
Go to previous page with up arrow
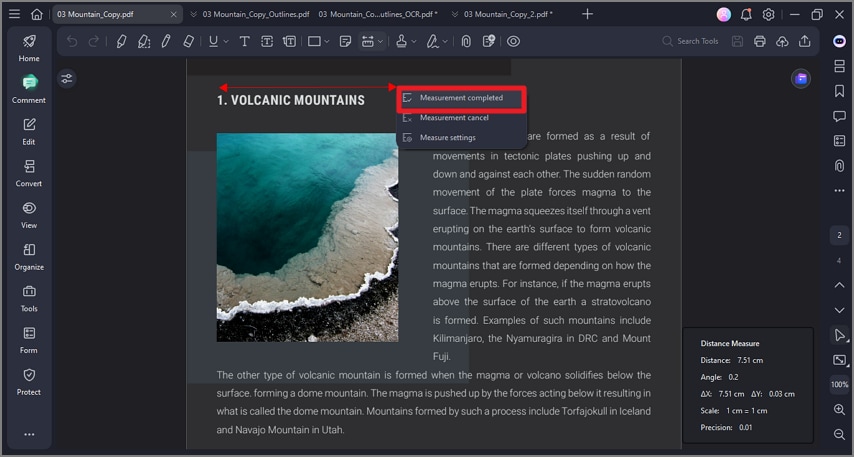(839, 285)
